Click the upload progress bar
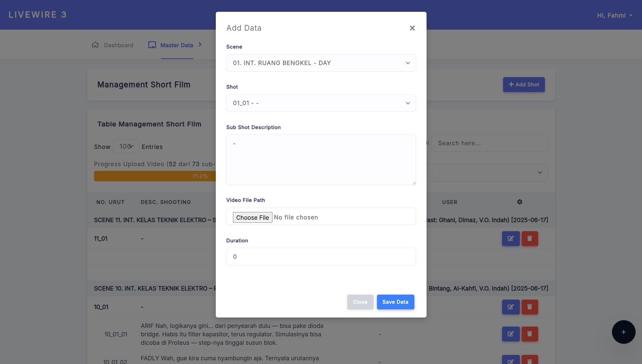Viewport: 642px width, 364px height. [155, 176]
